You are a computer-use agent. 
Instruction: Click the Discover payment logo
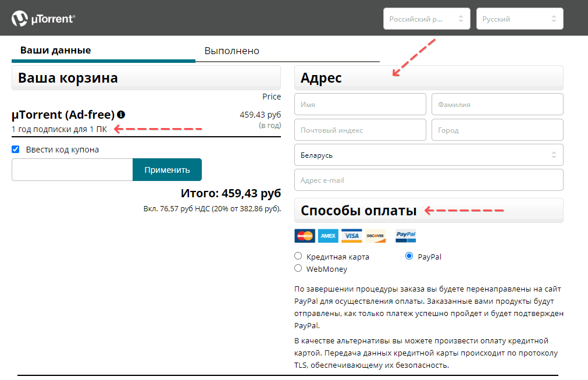(375, 236)
